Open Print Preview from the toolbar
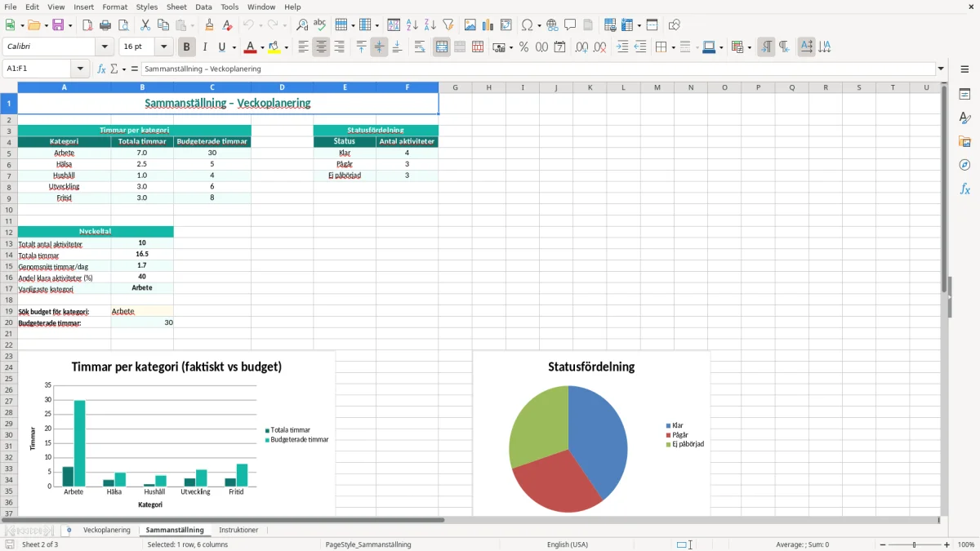The height and width of the screenshot is (551, 980). click(122, 25)
